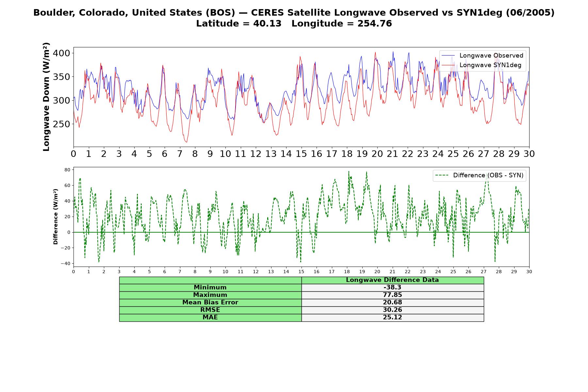Click the Difference (OBS - SYN) legend label
Image resolution: width=588 pixels, height=392 pixels.
point(488,175)
